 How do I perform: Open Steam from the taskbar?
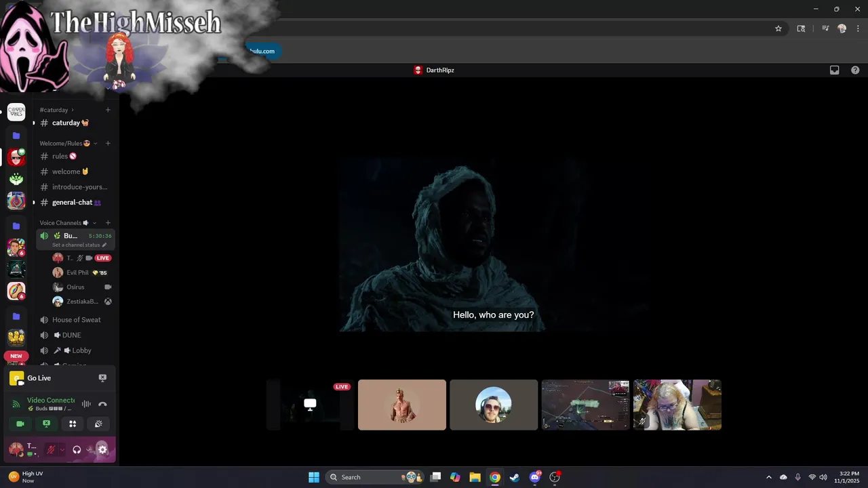tap(515, 477)
